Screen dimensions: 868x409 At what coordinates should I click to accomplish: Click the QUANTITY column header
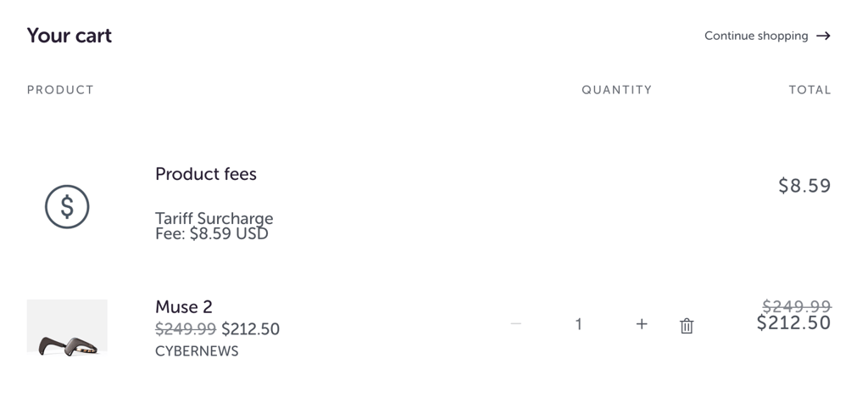pos(617,90)
